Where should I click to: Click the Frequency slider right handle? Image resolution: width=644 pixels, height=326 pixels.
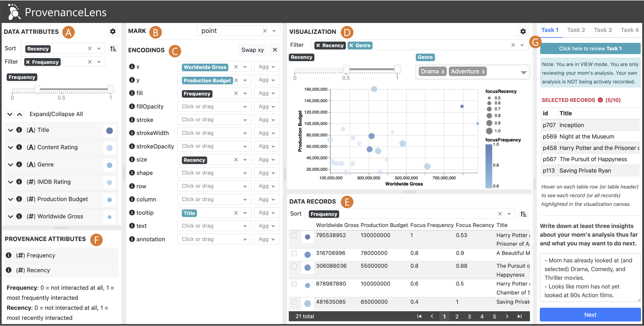(x=111, y=89)
